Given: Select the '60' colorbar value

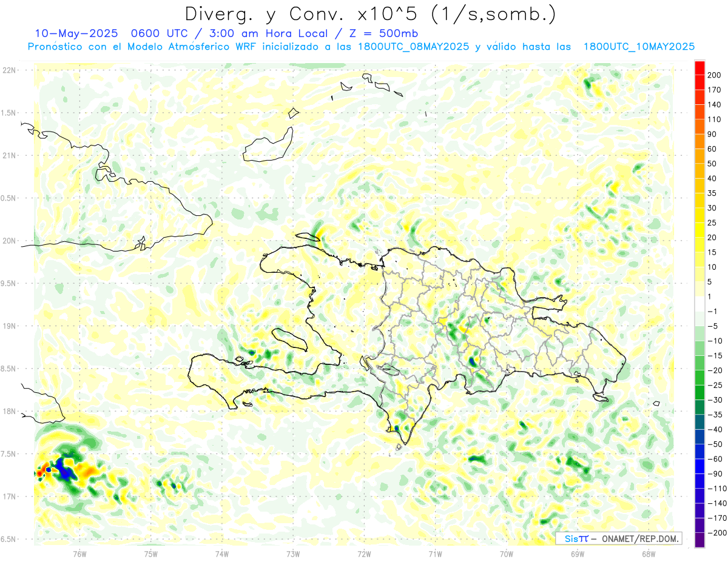Looking at the screenshot, I should pos(712,149).
